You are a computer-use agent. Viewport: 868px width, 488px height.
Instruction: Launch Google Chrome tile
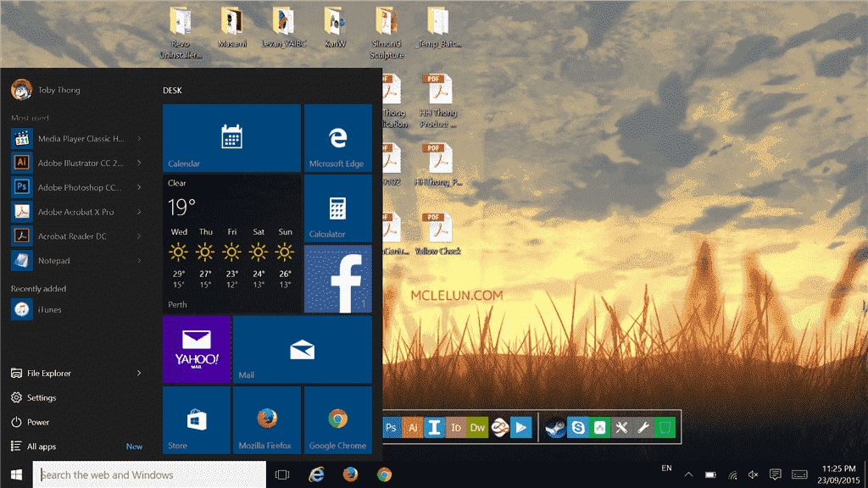tap(337, 420)
